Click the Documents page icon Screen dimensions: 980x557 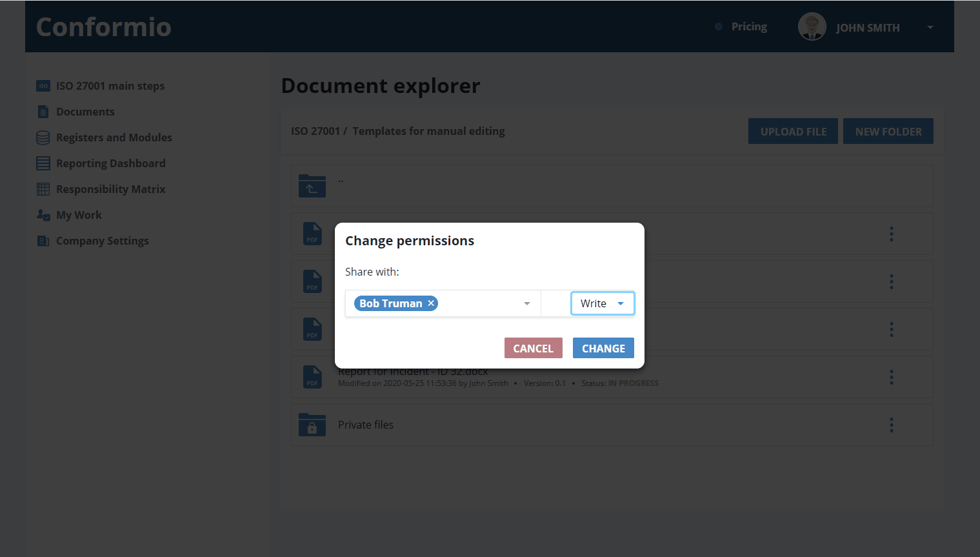(x=43, y=112)
